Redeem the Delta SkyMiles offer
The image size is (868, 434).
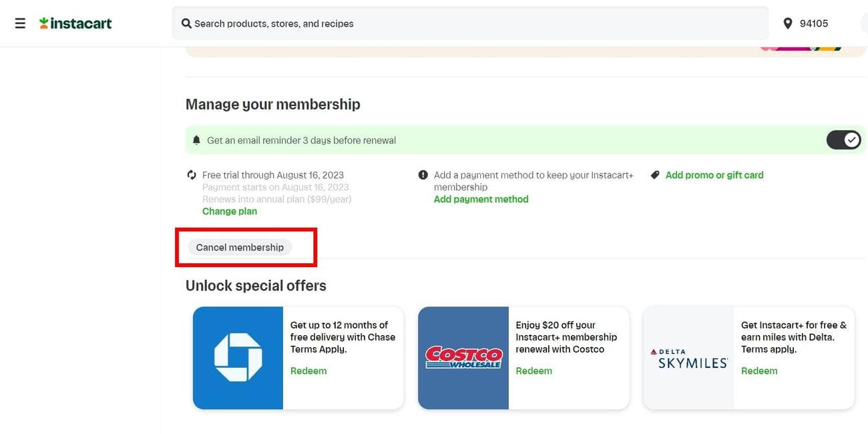[759, 371]
